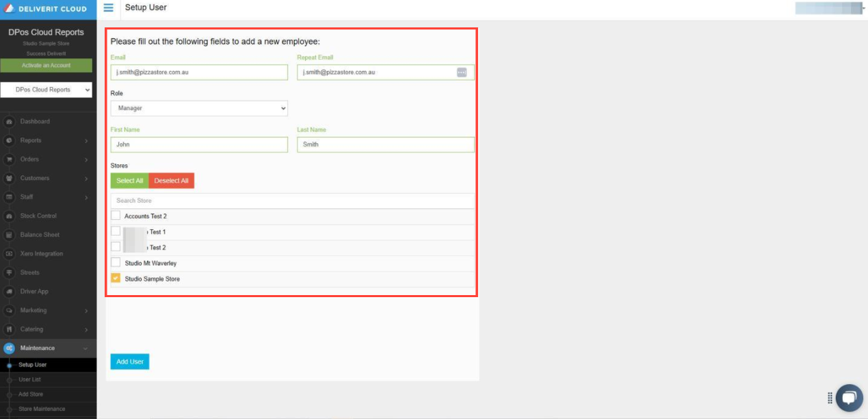The height and width of the screenshot is (419, 868).
Task: Check the Accounts Test 2 store
Action: coord(116,216)
